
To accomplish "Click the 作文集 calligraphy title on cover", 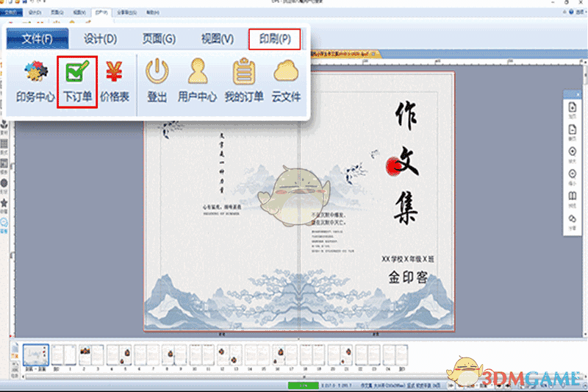I will (x=406, y=163).
